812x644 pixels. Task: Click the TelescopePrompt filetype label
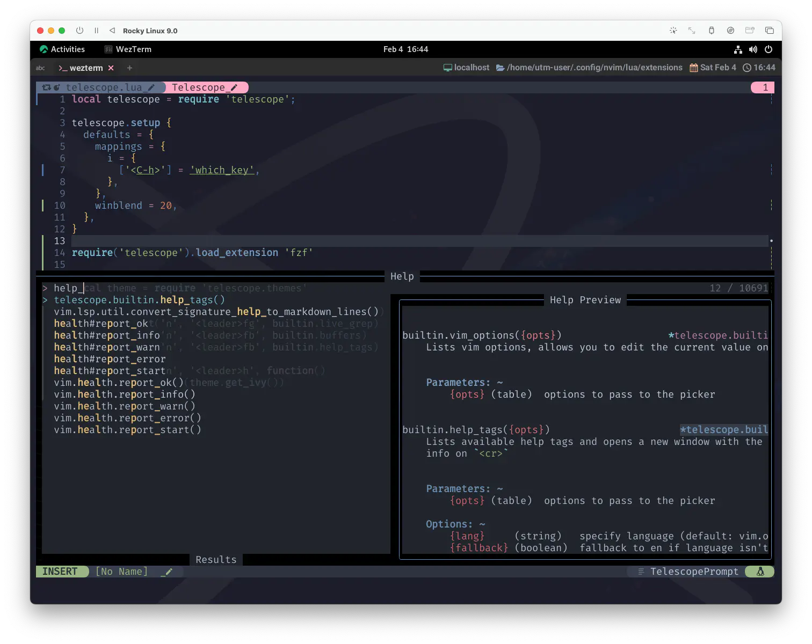(x=694, y=572)
